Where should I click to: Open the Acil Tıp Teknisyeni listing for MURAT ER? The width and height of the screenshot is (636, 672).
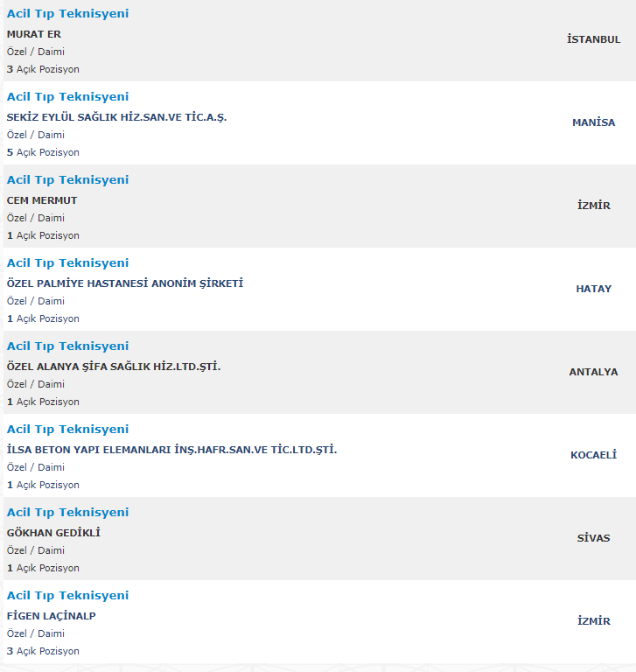point(67,14)
